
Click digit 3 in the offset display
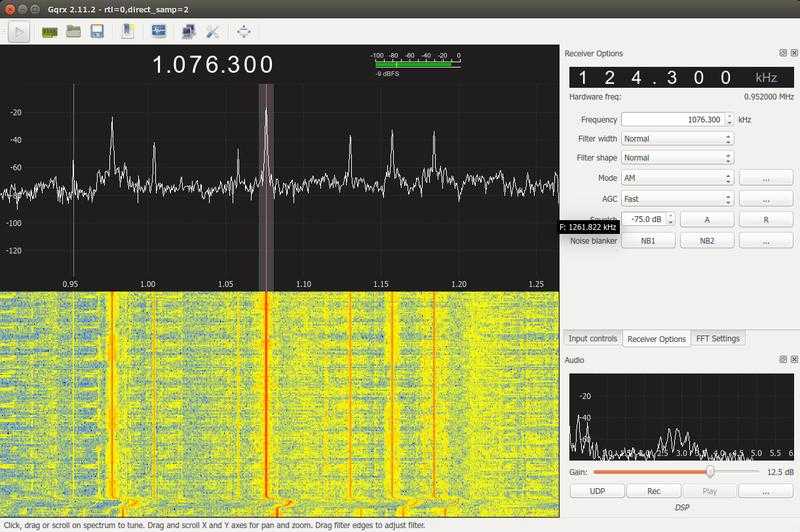tap(671, 78)
